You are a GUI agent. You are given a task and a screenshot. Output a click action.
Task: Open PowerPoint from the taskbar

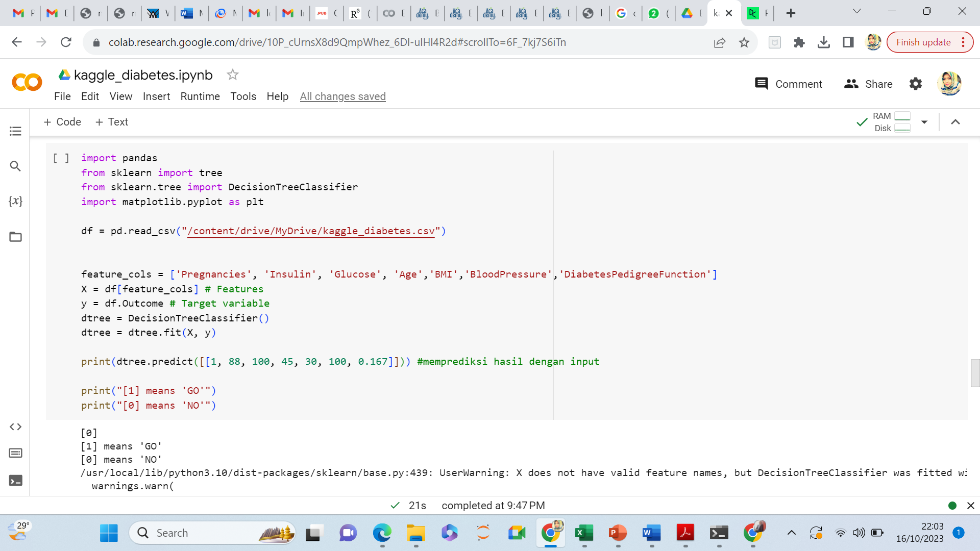618,533
